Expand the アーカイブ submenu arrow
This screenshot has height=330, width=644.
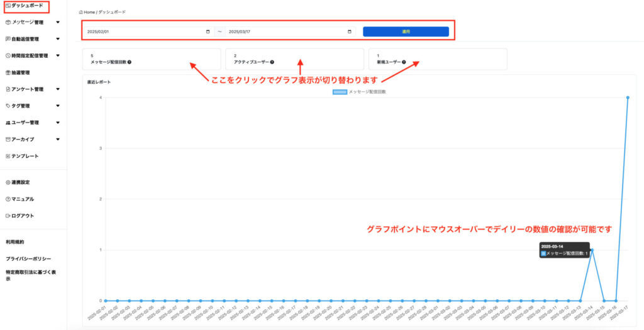coord(58,139)
